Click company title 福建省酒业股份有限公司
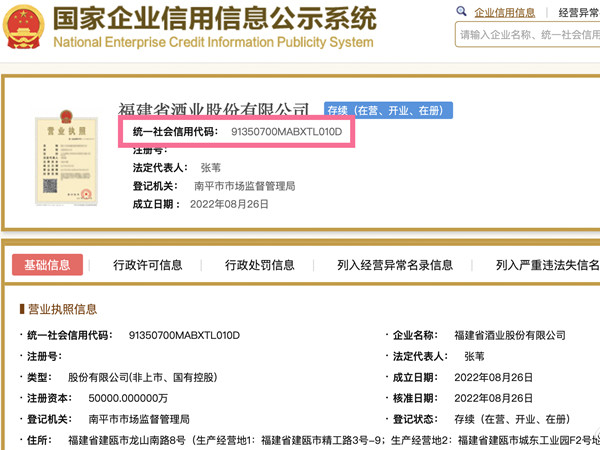Screen dimensions: 600x450 (x=213, y=109)
